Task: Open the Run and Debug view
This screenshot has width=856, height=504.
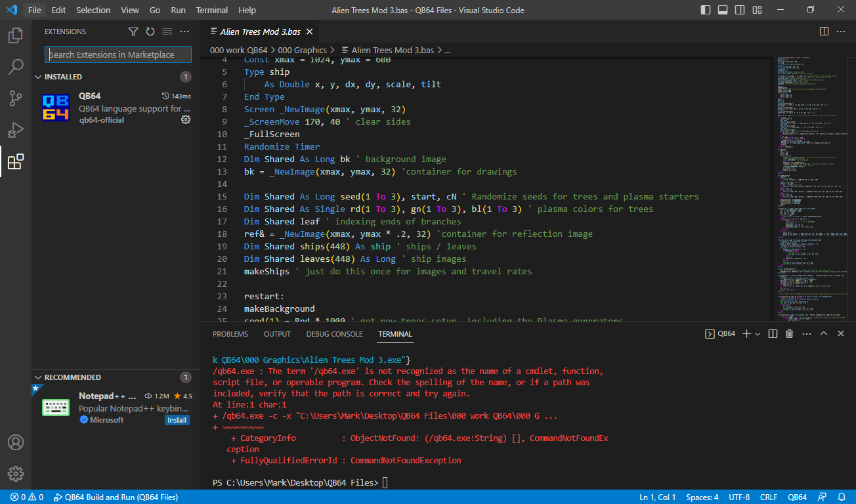Action: coord(16,130)
